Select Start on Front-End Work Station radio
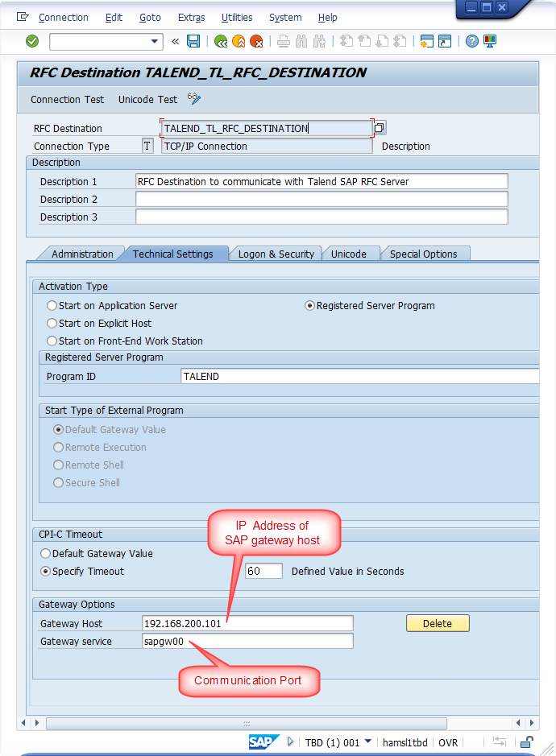Screen dimensions: 556x756 52,341
